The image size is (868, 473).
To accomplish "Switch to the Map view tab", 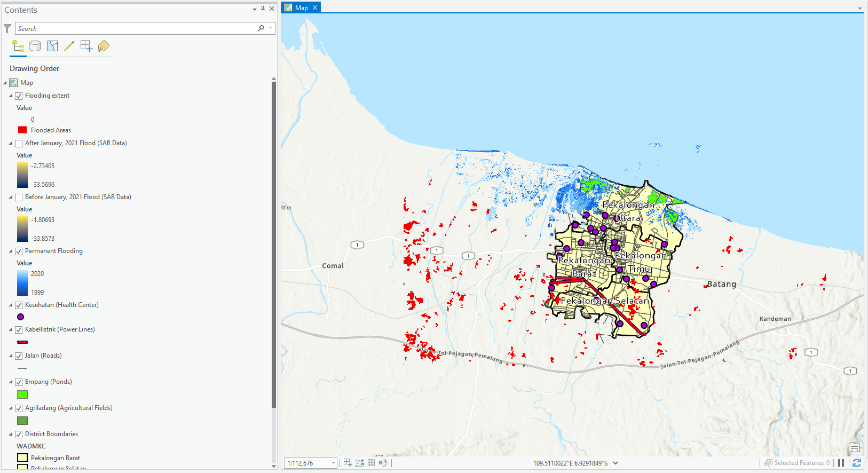I will pos(301,7).
